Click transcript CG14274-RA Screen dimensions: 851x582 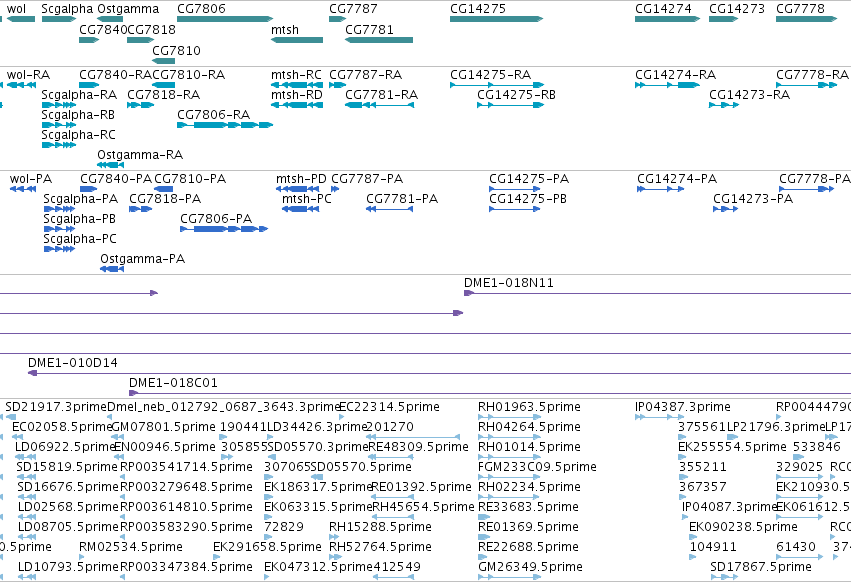[x=675, y=75]
